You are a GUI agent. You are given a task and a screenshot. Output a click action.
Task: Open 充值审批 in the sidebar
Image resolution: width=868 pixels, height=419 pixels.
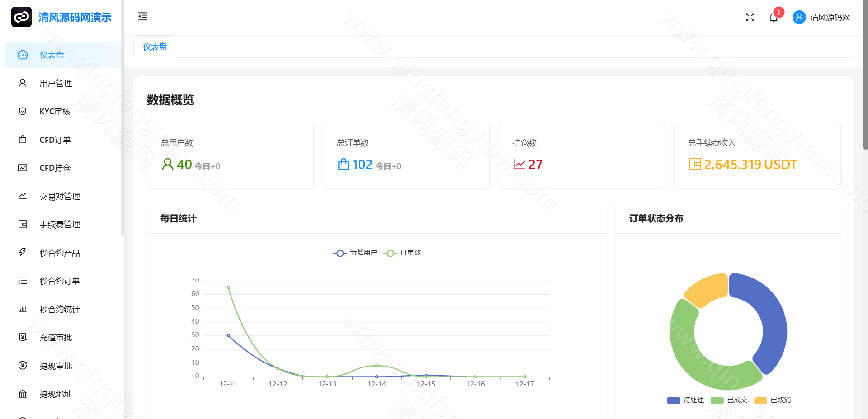coord(56,337)
